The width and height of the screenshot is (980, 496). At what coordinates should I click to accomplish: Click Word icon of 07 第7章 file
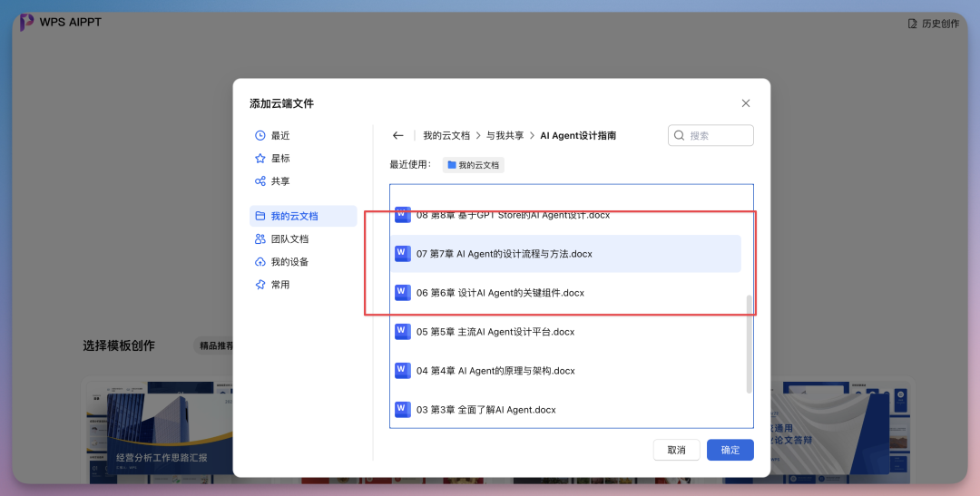[403, 254]
